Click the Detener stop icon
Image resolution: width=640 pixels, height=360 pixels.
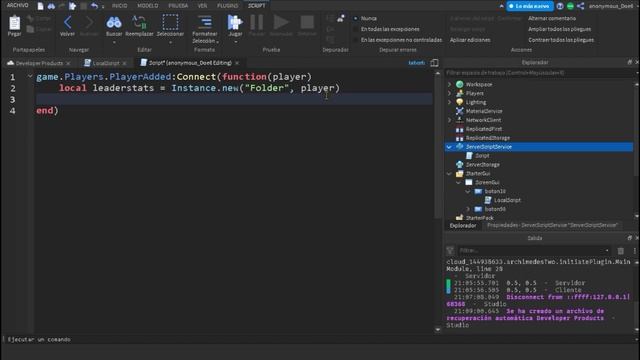coord(307,22)
